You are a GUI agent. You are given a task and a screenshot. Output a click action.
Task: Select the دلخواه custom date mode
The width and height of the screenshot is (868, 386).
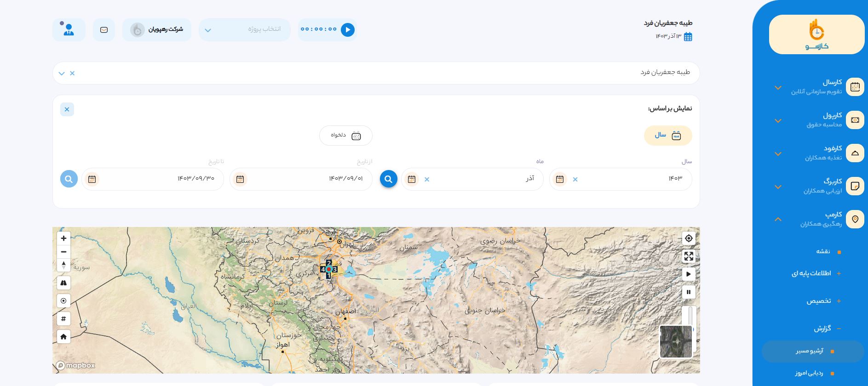click(x=345, y=136)
